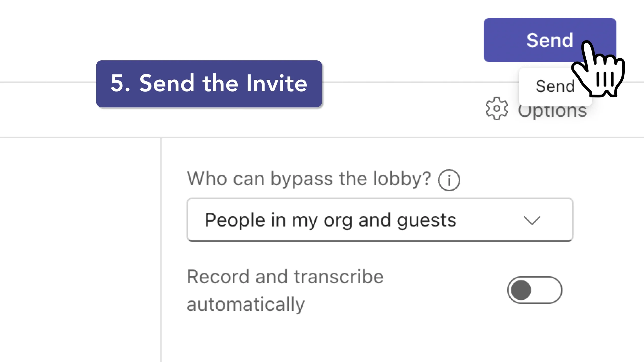This screenshot has width=644, height=362.
Task: Click the word "People" in the lobby dropdown
Action: [235, 220]
